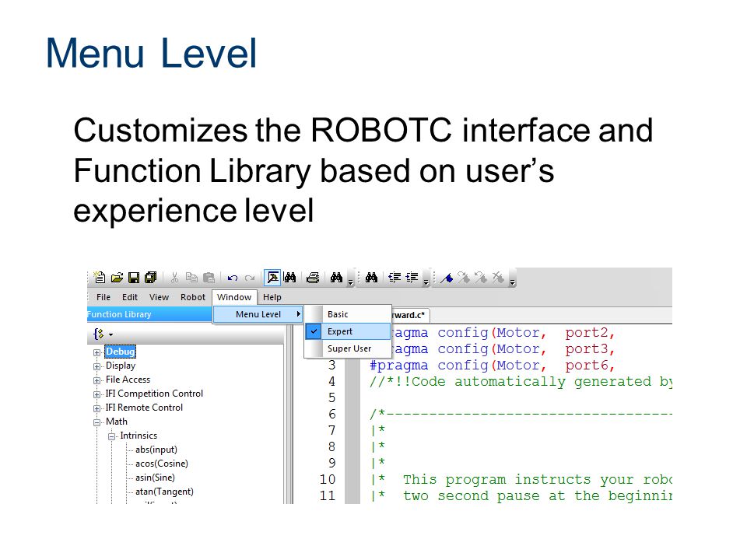Select abs(input) function in library

point(156,450)
